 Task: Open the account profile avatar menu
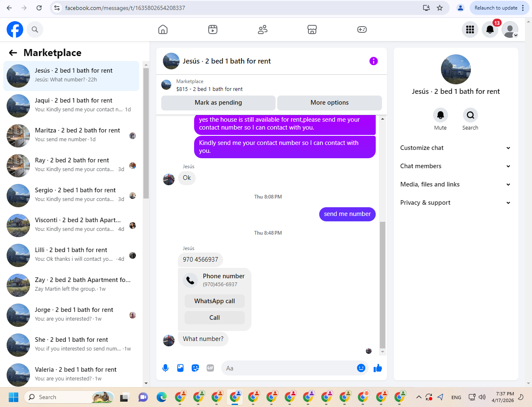pyautogui.click(x=510, y=29)
